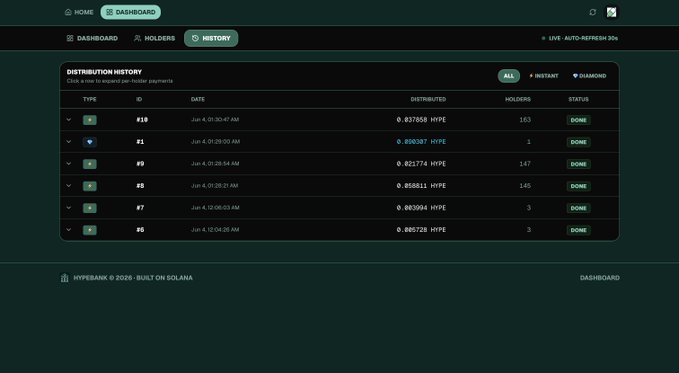The height and width of the screenshot is (373, 679).
Task: Click the Distributed column header
Action: (x=428, y=99)
